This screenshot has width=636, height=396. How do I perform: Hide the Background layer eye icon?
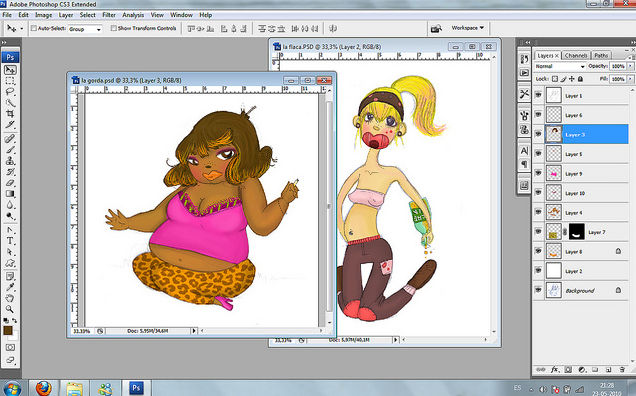pyautogui.click(x=539, y=290)
